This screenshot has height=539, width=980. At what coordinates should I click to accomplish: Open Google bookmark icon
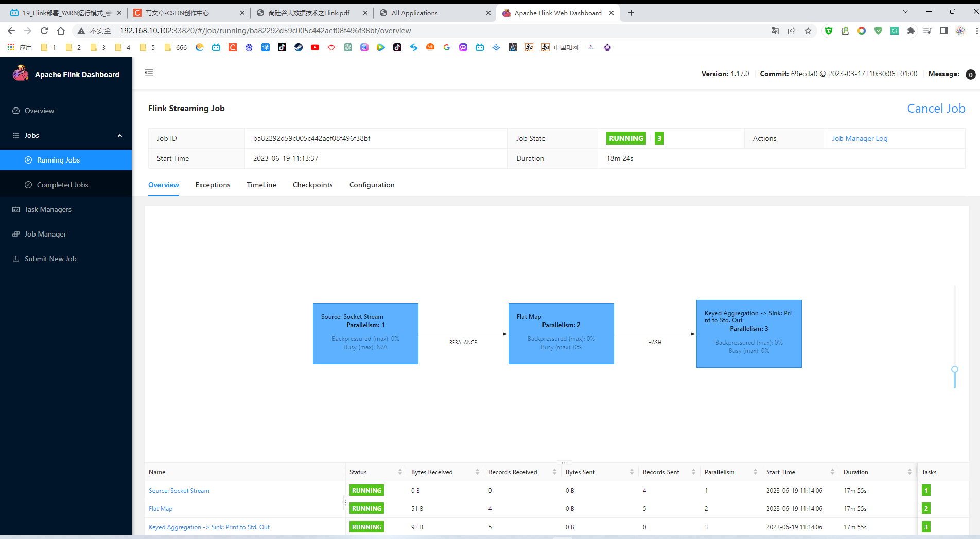click(447, 47)
